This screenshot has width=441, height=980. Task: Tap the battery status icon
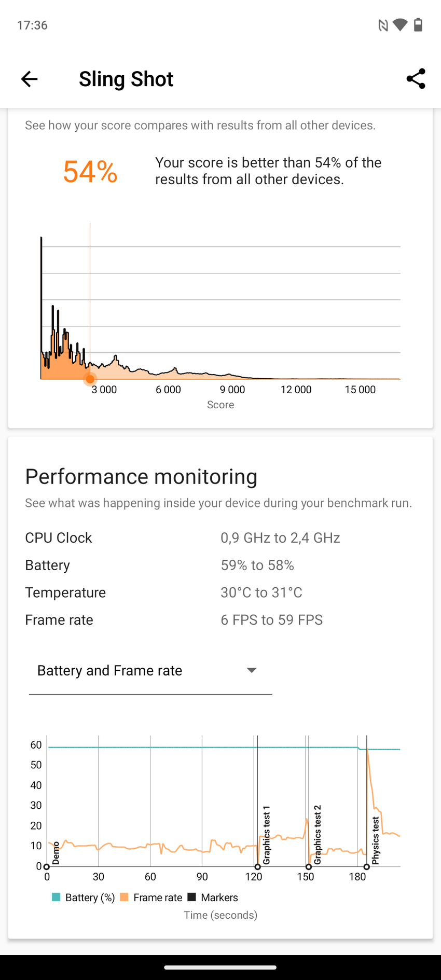[x=418, y=25]
